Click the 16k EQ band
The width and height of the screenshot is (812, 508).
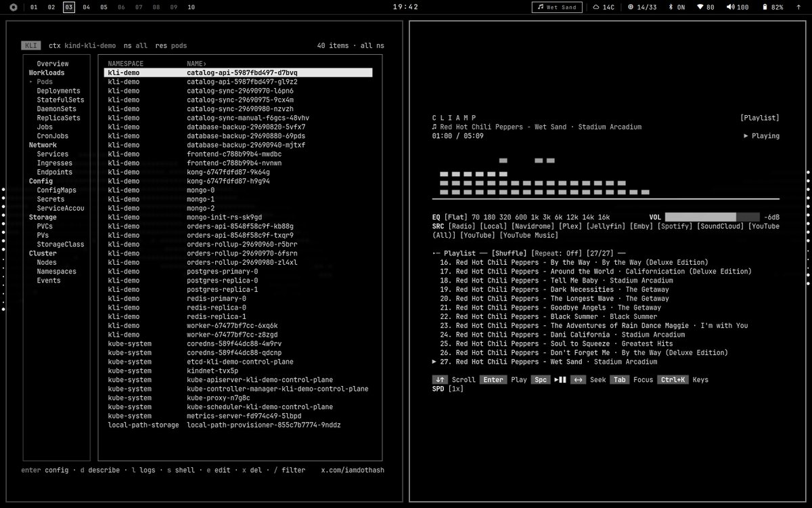[604, 217]
